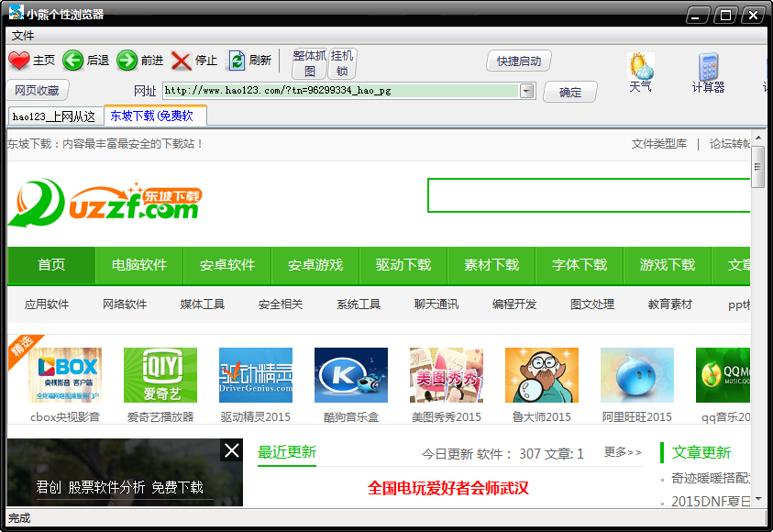Click the 文章更新 heading
The height and width of the screenshot is (532, 773).
click(x=701, y=452)
